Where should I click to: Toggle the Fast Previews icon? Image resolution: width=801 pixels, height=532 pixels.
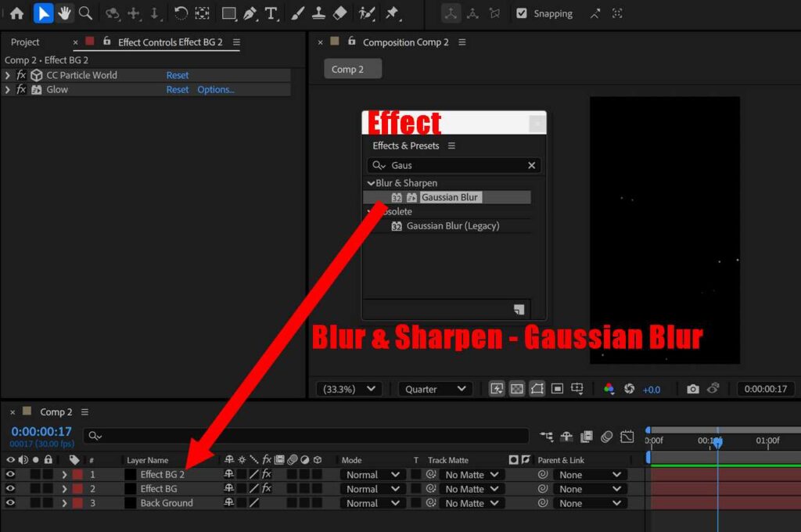(x=497, y=389)
